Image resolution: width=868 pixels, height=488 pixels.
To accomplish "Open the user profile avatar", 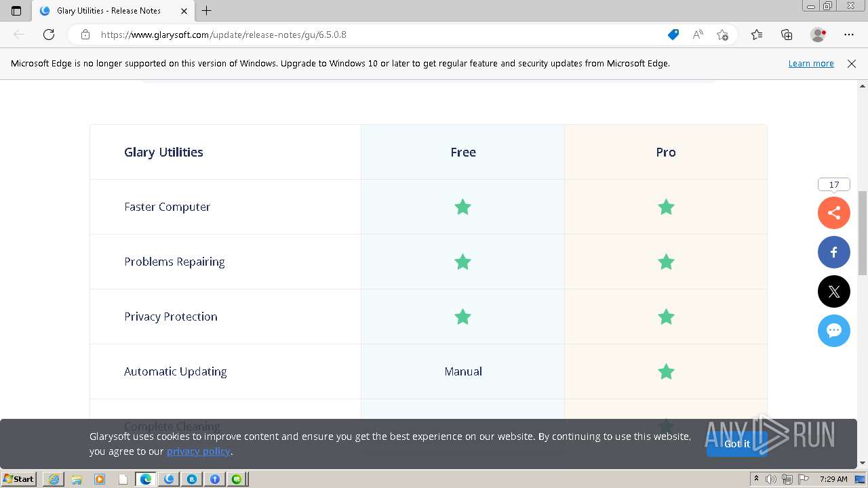I will pos(818,35).
